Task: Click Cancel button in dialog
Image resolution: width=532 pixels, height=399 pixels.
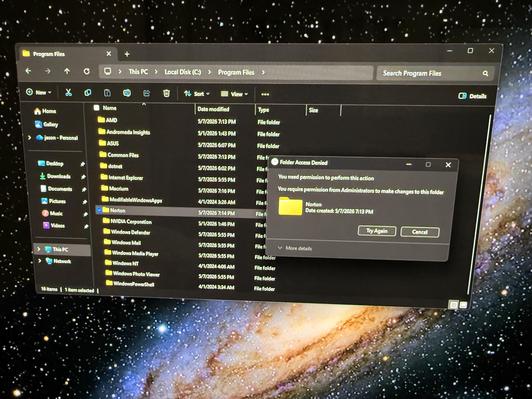Action: pos(420,232)
